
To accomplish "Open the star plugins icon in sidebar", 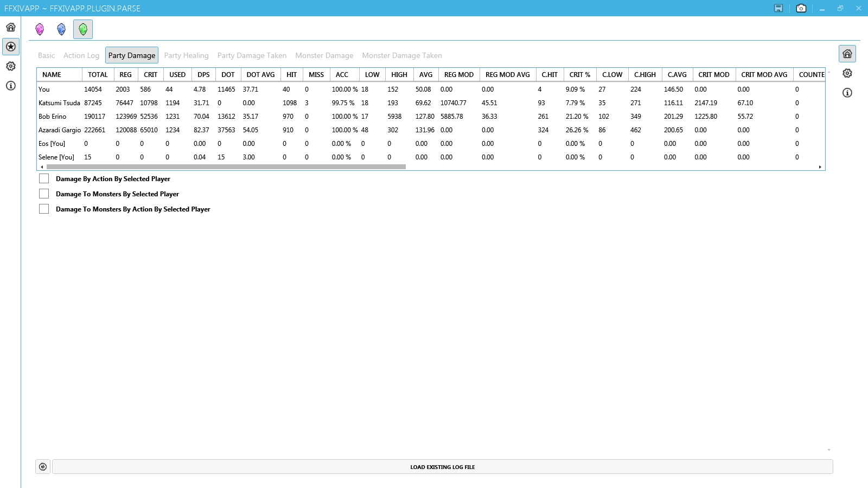I will (11, 47).
